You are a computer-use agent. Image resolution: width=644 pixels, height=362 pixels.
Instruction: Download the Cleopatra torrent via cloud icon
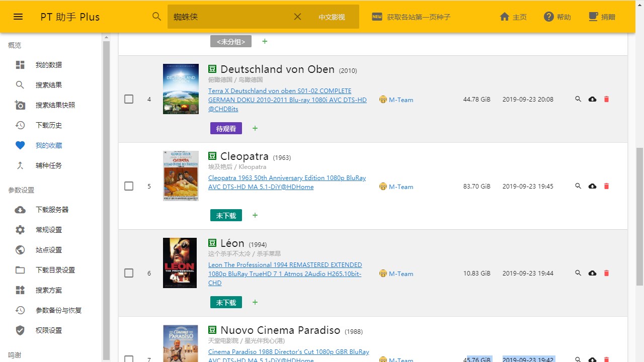coord(592,186)
